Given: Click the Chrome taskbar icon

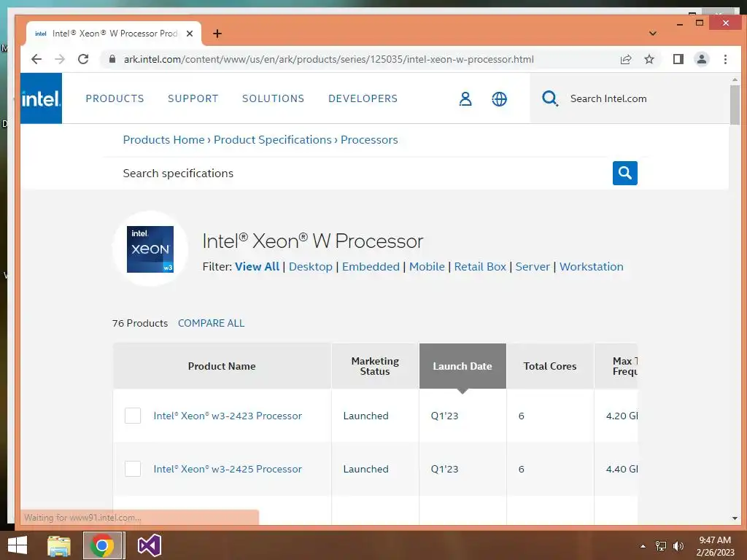Looking at the screenshot, I should click(x=102, y=545).
